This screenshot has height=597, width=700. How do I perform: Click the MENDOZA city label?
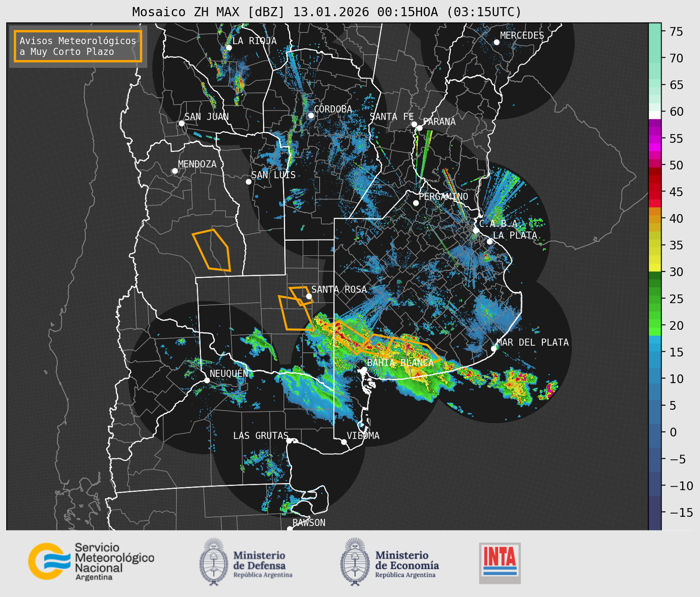(197, 164)
